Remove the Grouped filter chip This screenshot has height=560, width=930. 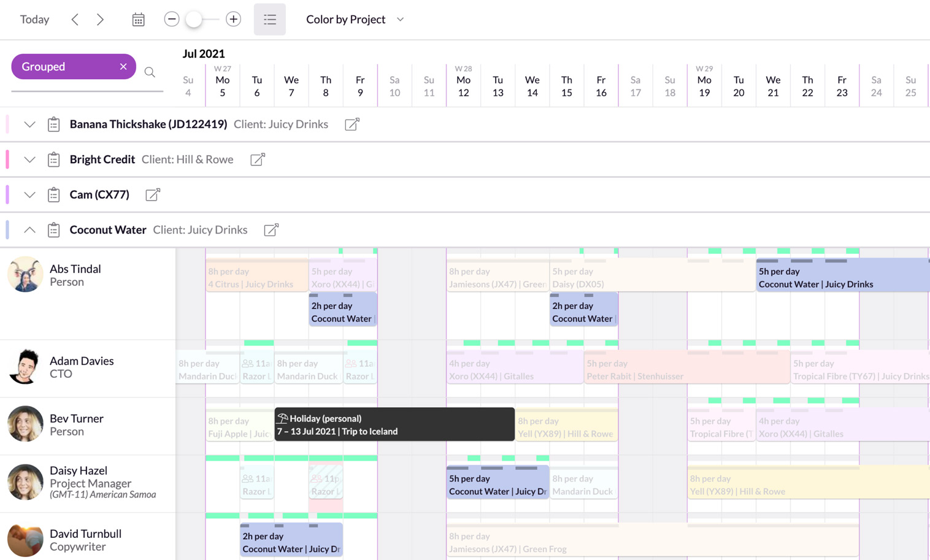click(123, 66)
